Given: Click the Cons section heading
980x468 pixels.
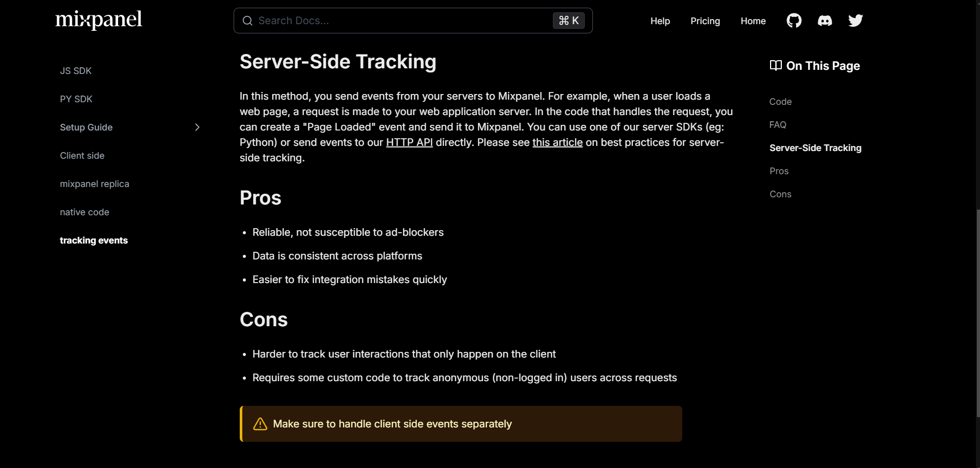Looking at the screenshot, I should coord(263,320).
